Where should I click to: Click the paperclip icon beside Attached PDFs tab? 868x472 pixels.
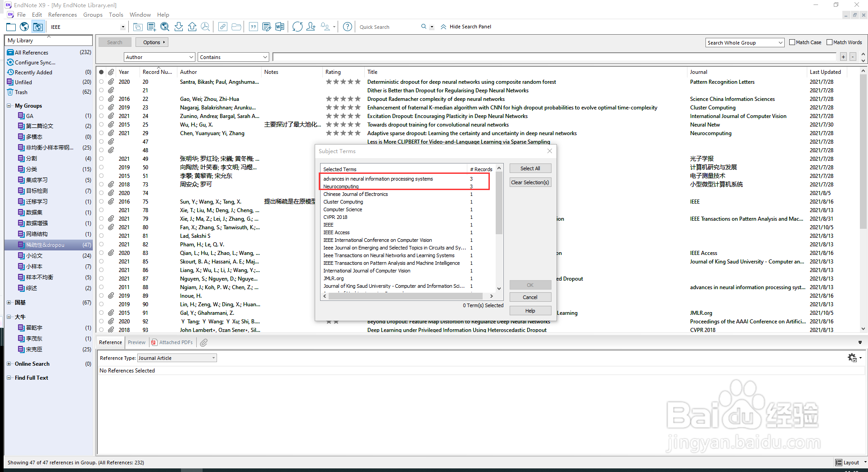(x=204, y=343)
